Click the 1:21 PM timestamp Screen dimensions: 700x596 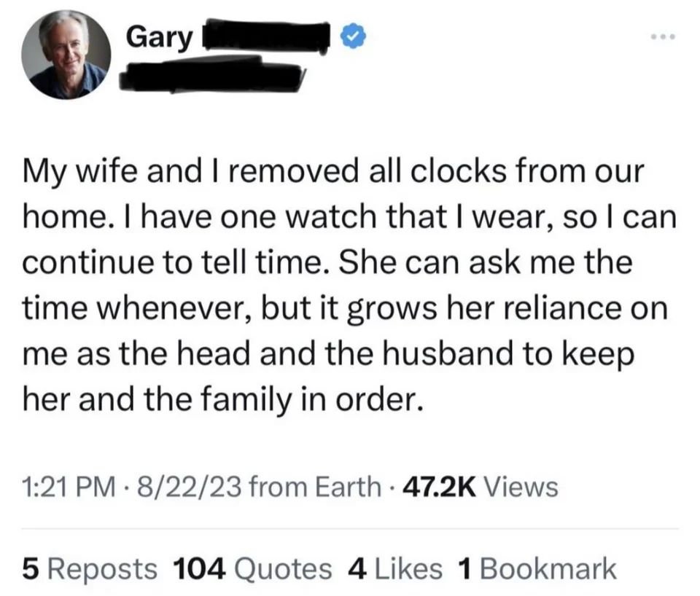tap(69, 487)
